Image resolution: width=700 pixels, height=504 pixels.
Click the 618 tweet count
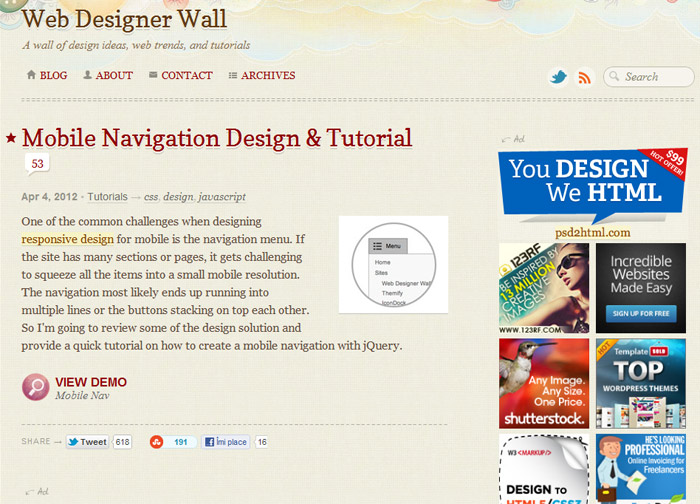click(x=122, y=442)
